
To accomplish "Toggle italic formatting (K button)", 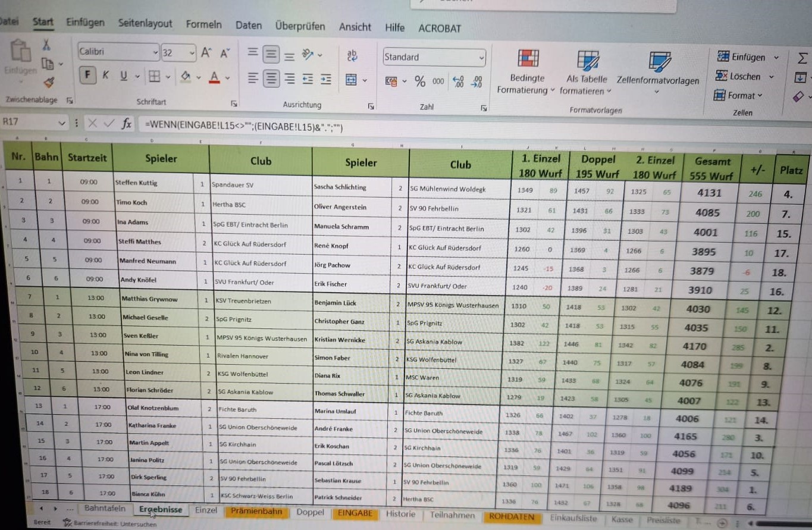I will click(106, 76).
